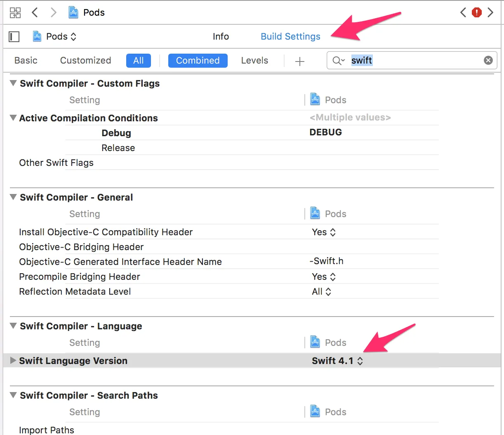Select Reflection Metadata Level setting
This screenshot has width=504, height=435.
pyautogui.click(x=75, y=291)
